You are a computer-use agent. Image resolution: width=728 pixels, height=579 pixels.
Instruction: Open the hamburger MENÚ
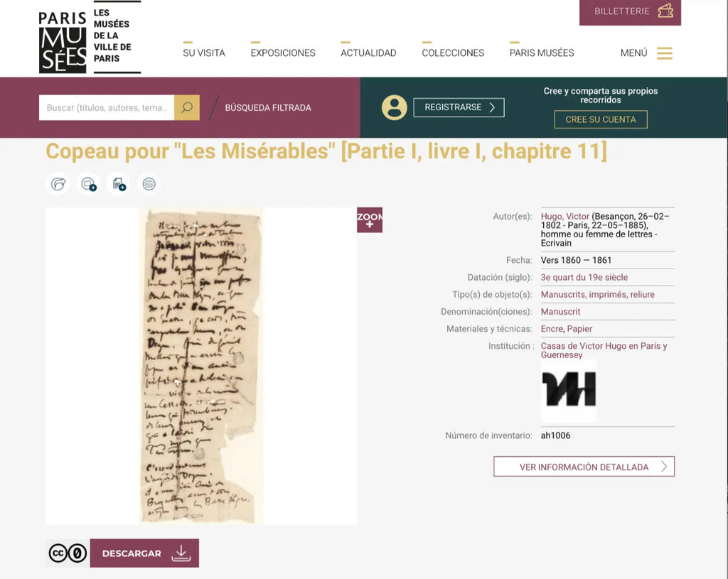point(646,53)
